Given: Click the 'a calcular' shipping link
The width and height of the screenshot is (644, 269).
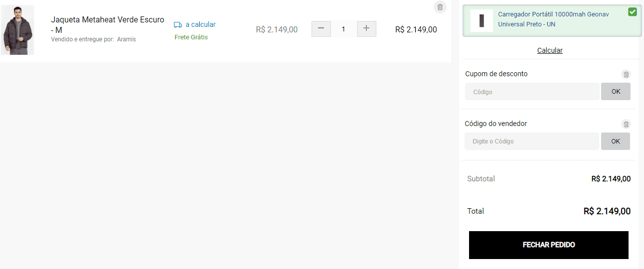Looking at the screenshot, I should [200, 24].
